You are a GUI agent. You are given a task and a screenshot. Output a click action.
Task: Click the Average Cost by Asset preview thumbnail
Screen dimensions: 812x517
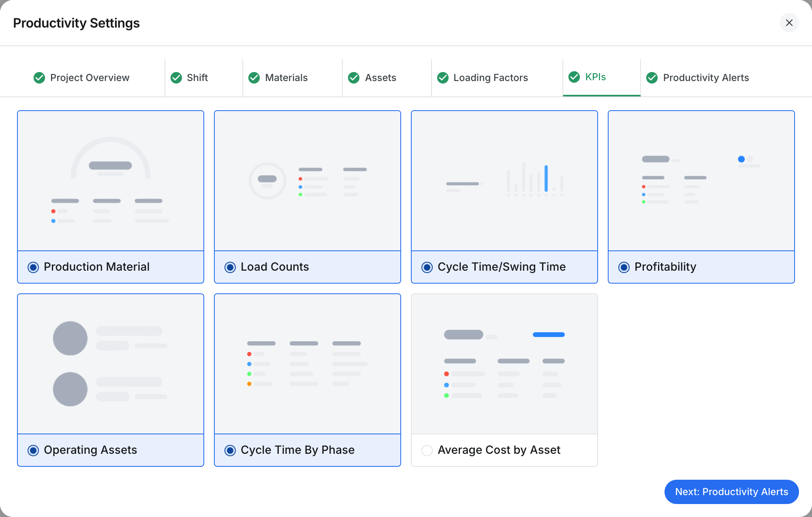click(504, 364)
